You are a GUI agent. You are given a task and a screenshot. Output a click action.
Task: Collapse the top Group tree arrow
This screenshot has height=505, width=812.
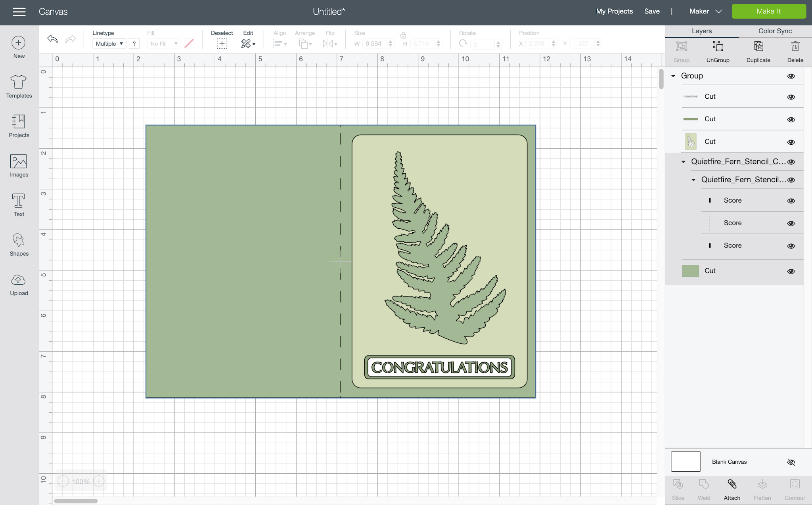[x=673, y=76]
